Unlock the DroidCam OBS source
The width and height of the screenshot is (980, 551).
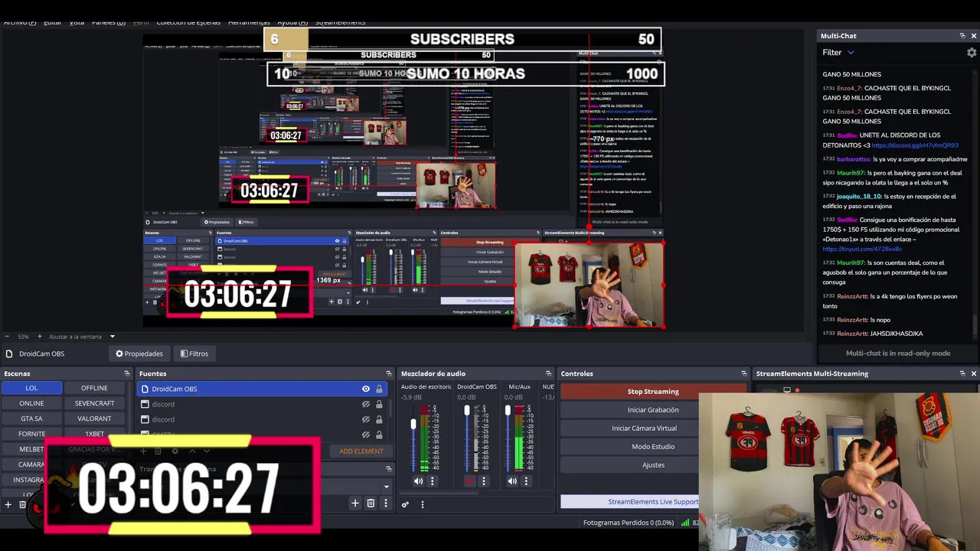point(378,389)
